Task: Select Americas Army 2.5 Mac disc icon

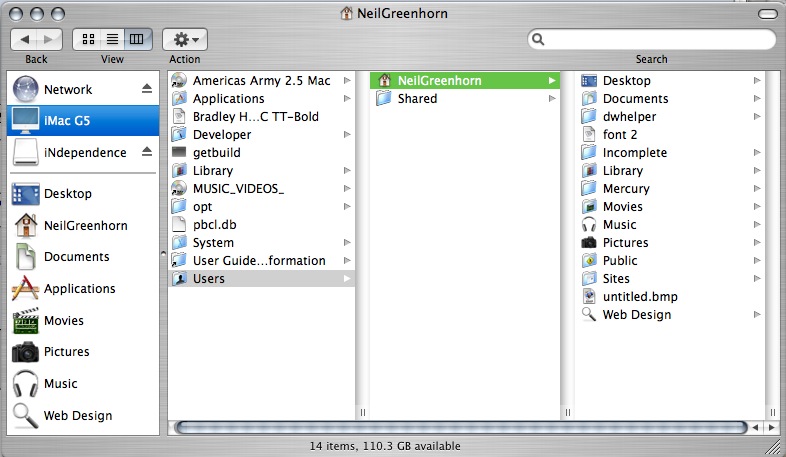Action: [178, 80]
